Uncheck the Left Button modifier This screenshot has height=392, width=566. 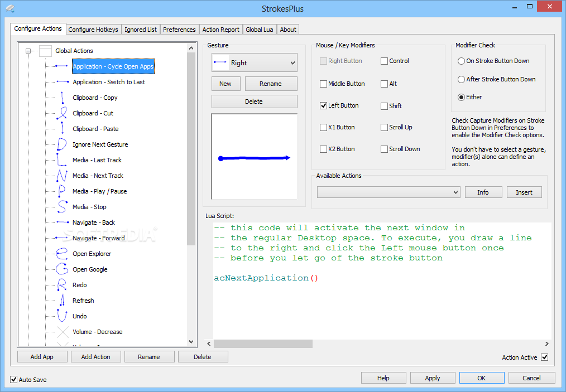coord(323,105)
